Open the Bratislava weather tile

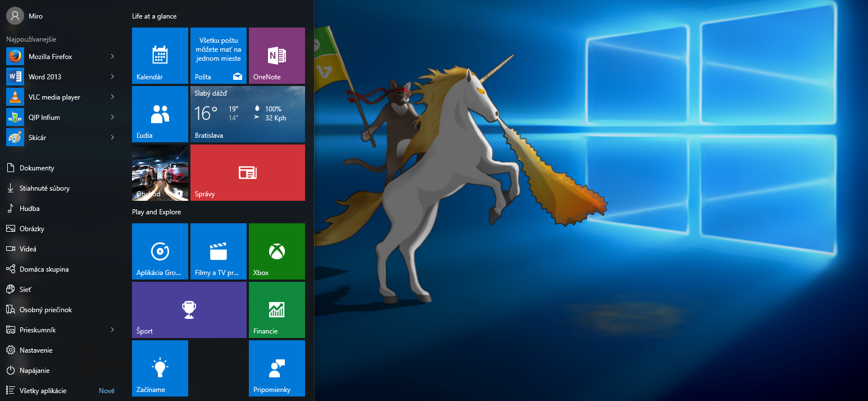(x=248, y=114)
